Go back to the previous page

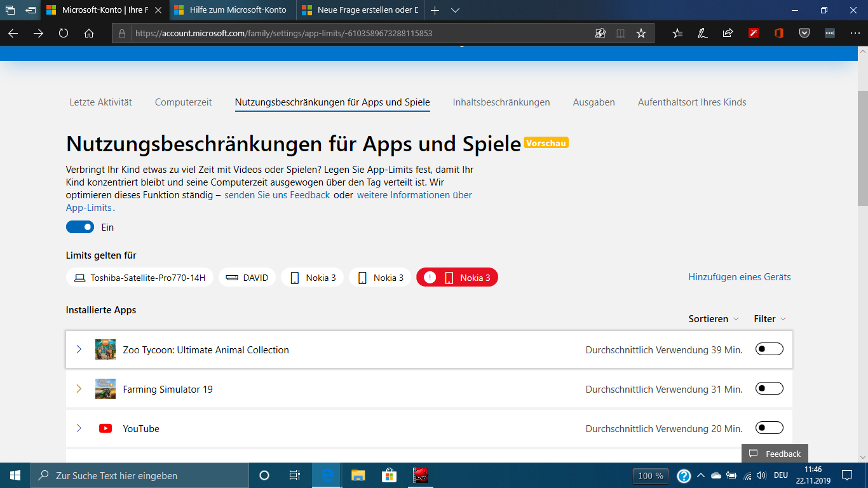tap(13, 33)
